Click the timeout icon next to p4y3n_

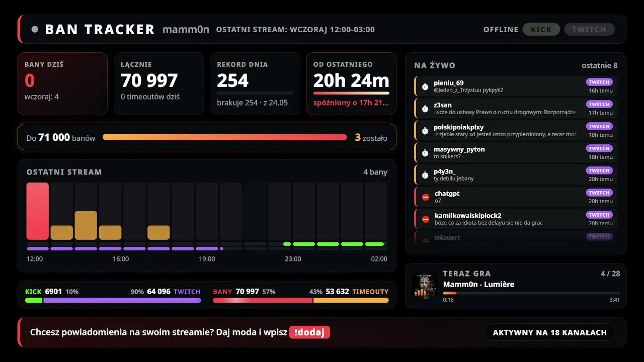pyautogui.click(x=425, y=175)
